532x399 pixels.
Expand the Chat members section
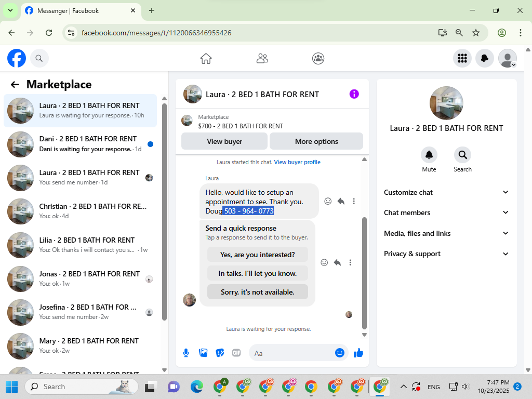[x=446, y=212]
